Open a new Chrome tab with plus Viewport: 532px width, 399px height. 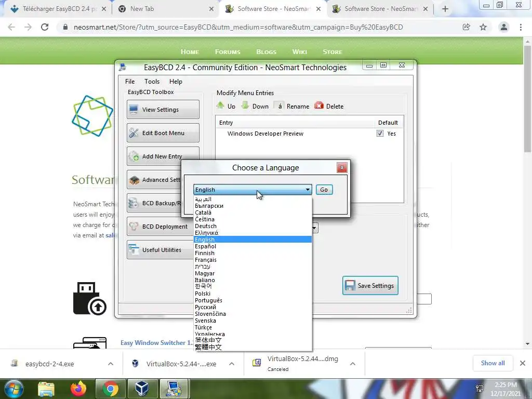pos(445,9)
